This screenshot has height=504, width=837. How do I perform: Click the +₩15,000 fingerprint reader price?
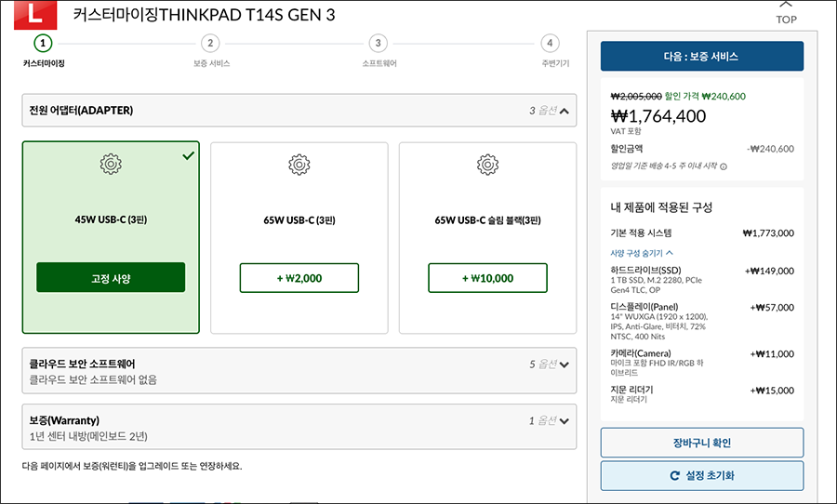coord(772,391)
